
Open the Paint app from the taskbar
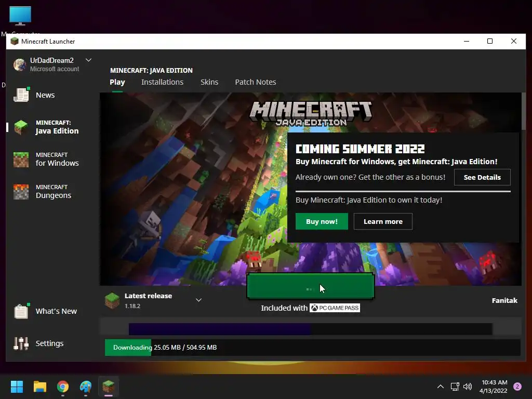pyautogui.click(x=86, y=387)
